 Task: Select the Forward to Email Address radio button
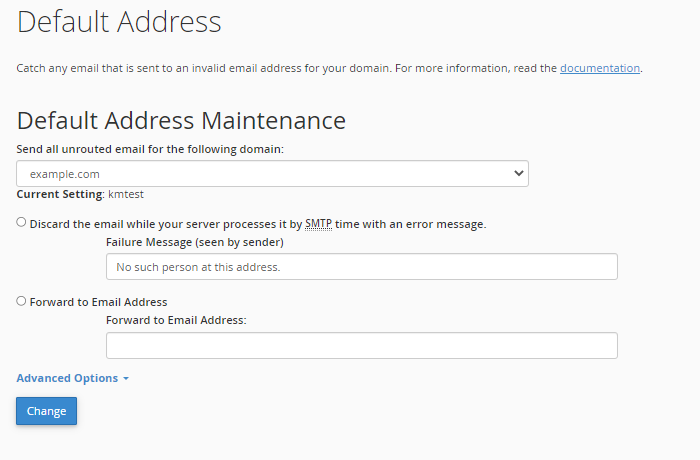pyautogui.click(x=22, y=301)
